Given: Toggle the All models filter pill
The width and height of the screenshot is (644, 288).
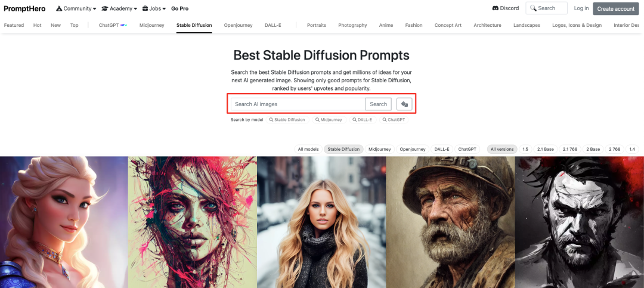Looking at the screenshot, I should [308, 149].
